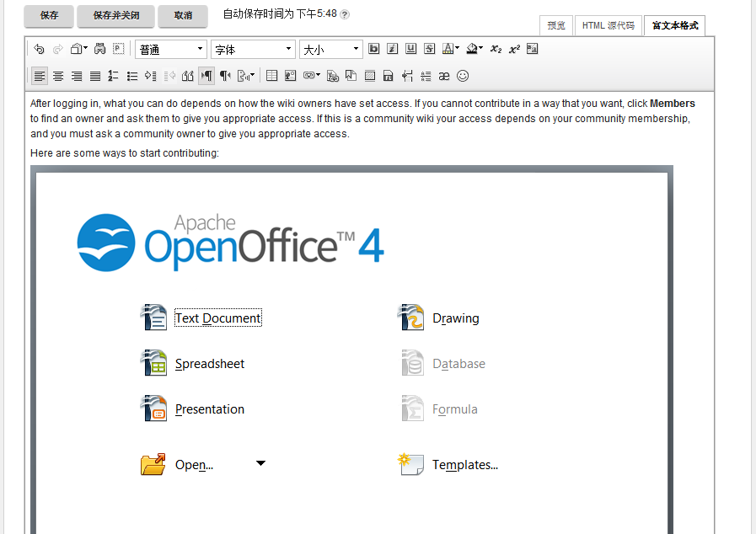
Task: Undo the last edit
Action: pyautogui.click(x=39, y=49)
